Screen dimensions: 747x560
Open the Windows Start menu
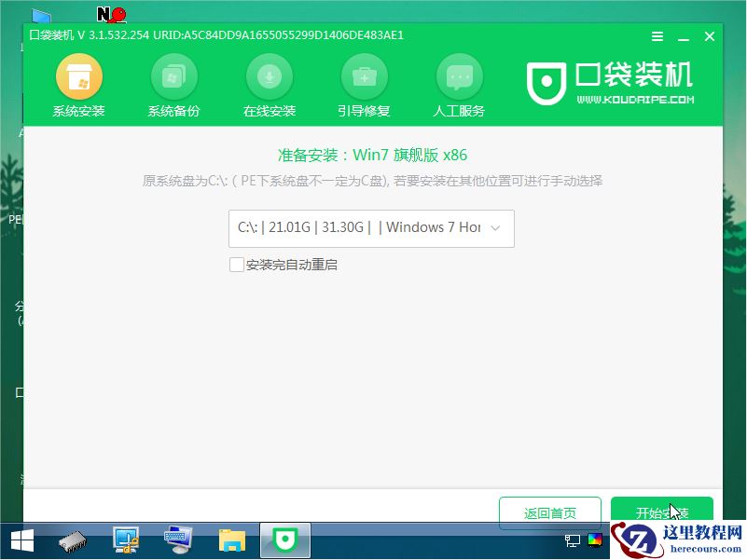21,540
